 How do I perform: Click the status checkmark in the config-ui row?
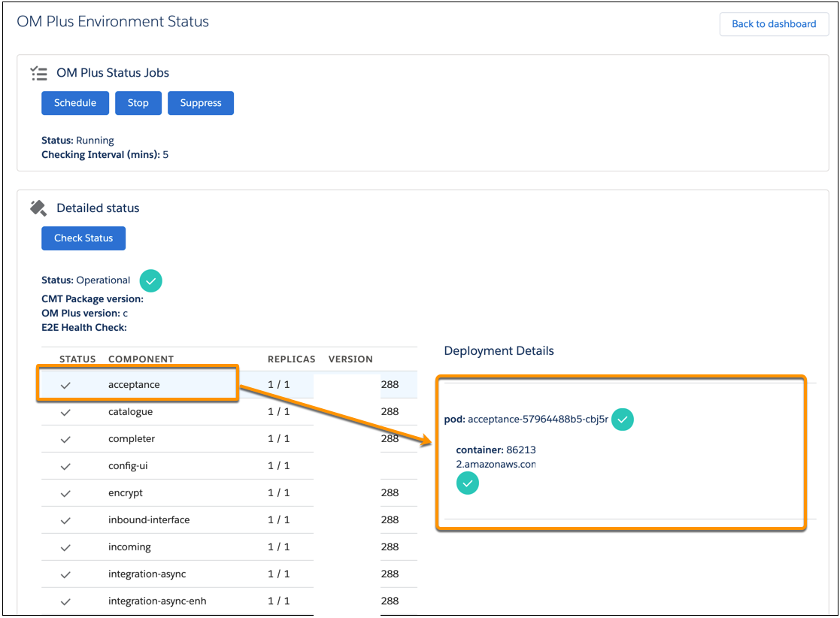pos(65,466)
